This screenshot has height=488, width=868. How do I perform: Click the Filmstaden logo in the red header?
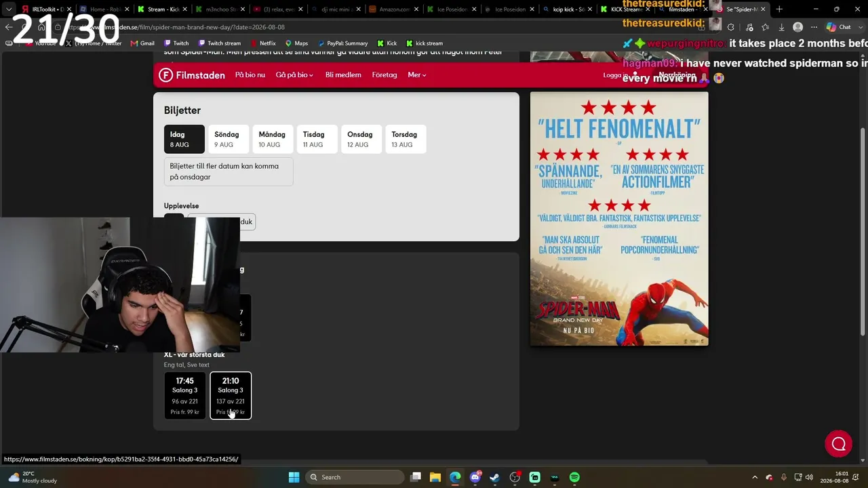point(192,75)
